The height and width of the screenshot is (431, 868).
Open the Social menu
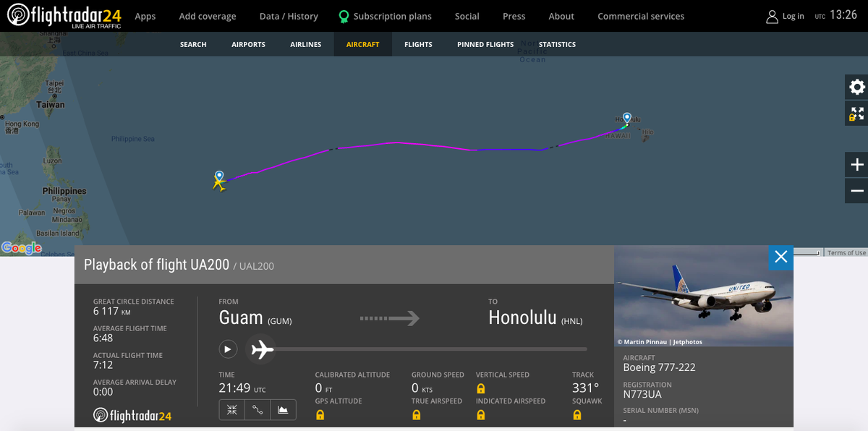pos(467,16)
